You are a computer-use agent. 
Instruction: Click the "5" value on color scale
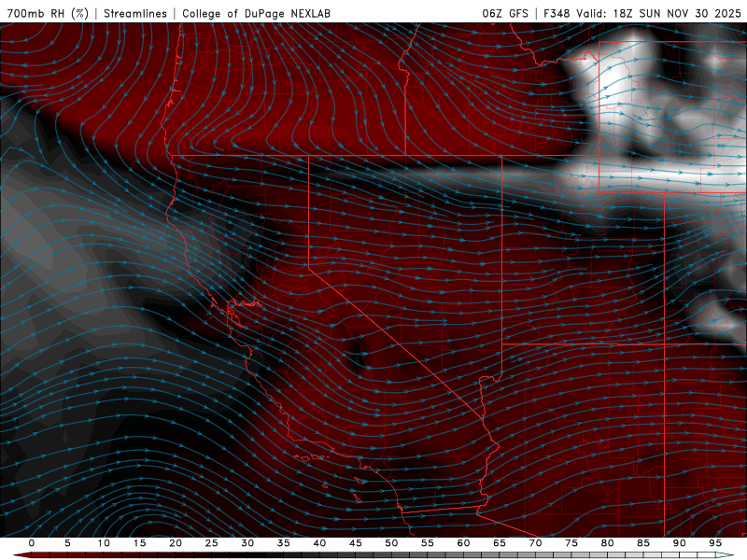click(67, 543)
